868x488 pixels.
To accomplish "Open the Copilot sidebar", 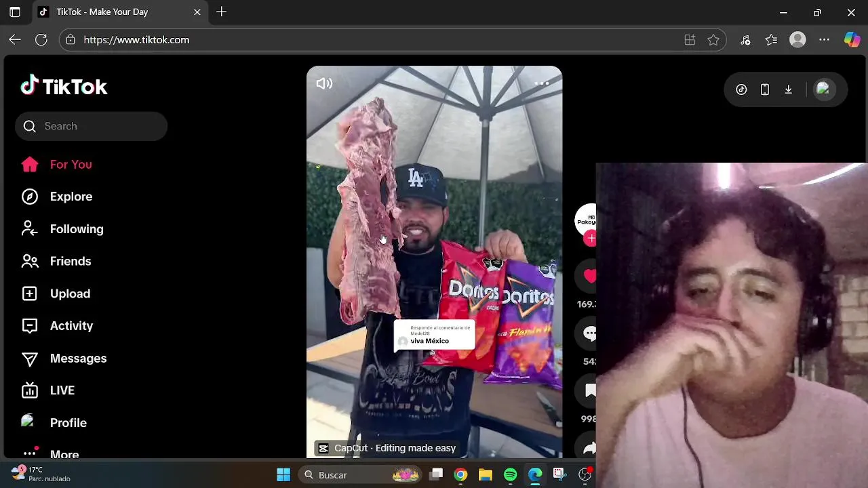I will 852,40.
